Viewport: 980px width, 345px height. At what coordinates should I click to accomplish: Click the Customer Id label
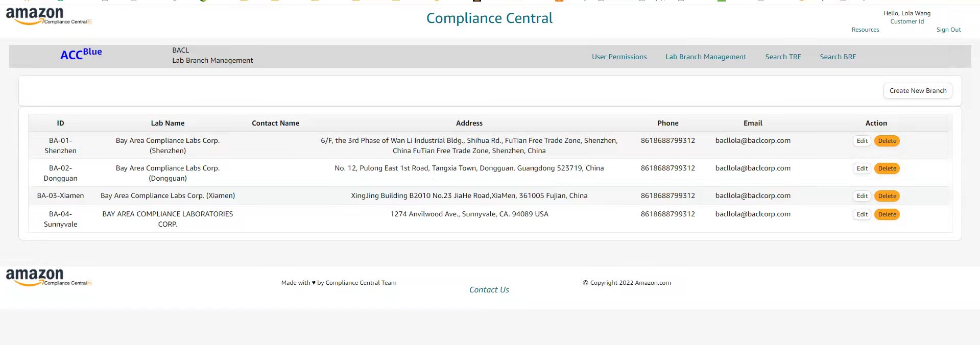[x=907, y=21]
